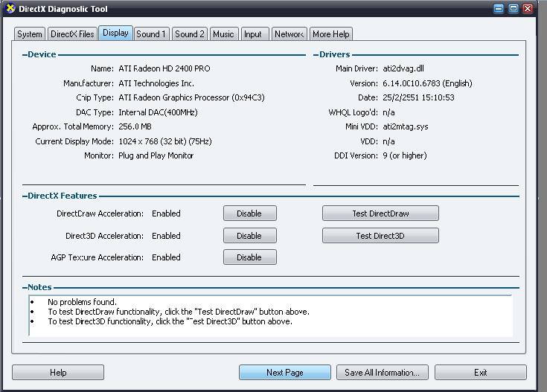Open the Network tab
The height and width of the screenshot is (392, 547).
pos(289,34)
